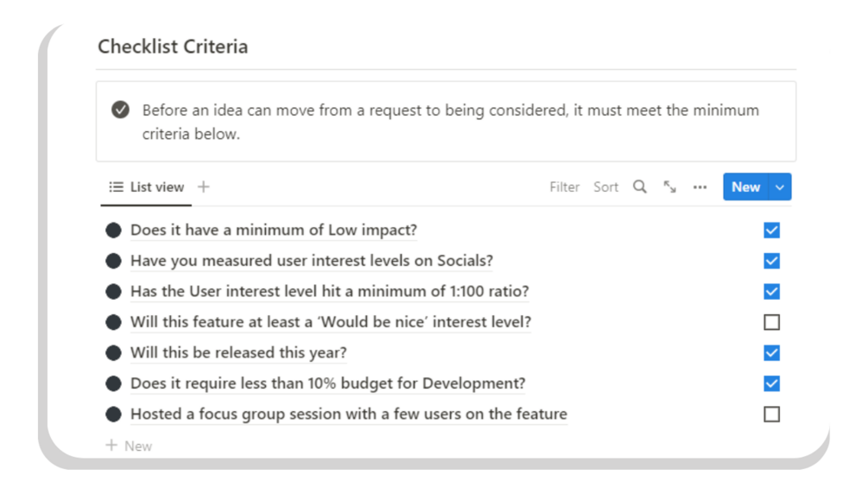Open the Sort options
The height and width of the screenshot is (488, 868).
point(605,187)
